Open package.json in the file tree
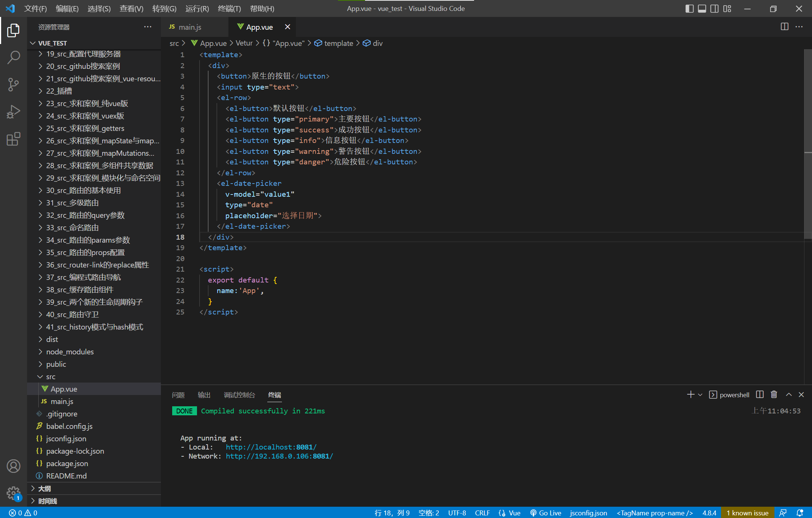Screen dimensions: 812x518 [x=94, y=463]
